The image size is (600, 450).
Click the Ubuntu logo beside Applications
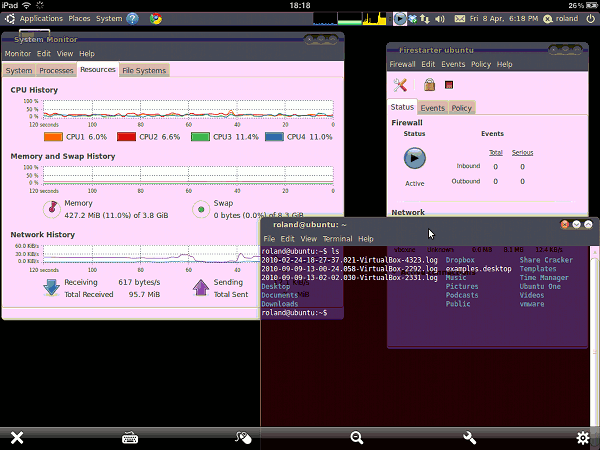pos(10,18)
